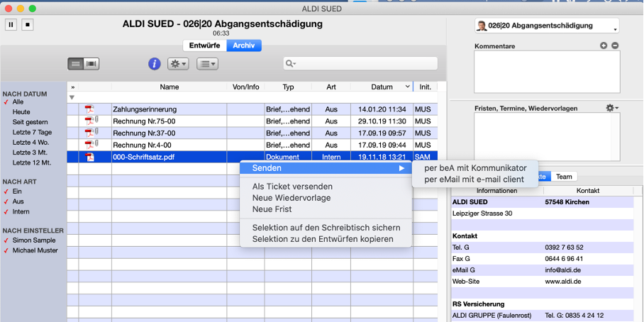Viewport: 644px width, 322px height.
Task: Expand columns with the double-chevron header
Action: pyautogui.click(x=72, y=87)
